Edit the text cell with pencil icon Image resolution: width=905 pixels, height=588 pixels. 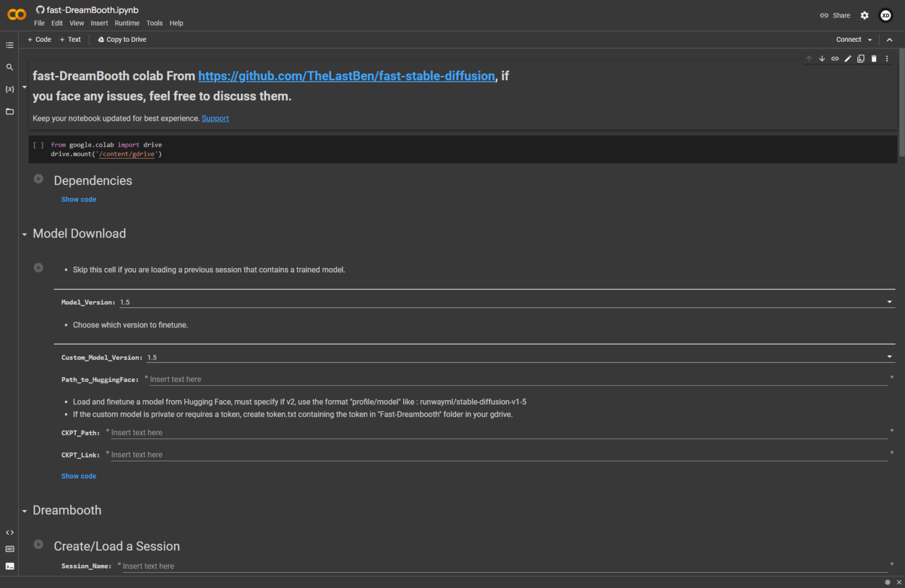(848, 59)
